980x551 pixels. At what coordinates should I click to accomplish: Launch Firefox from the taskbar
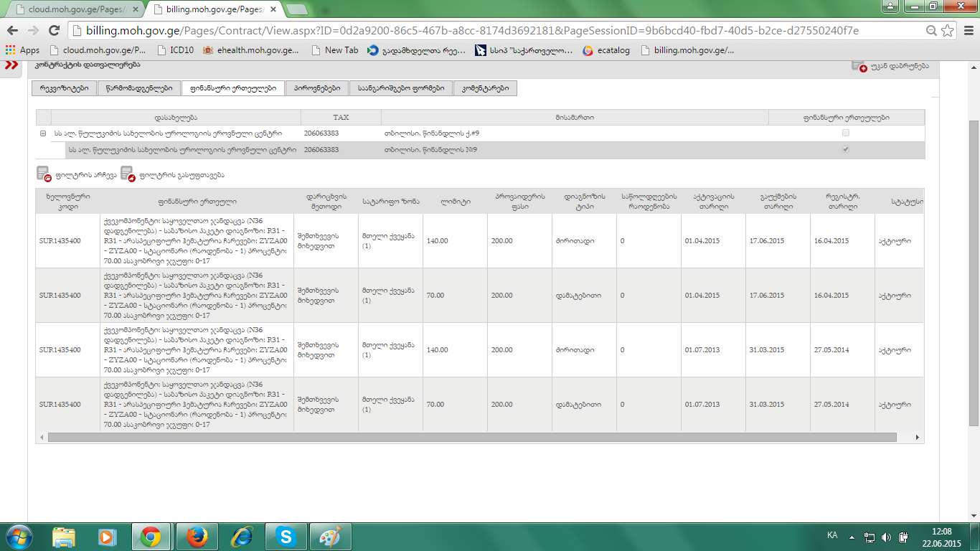tap(196, 537)
